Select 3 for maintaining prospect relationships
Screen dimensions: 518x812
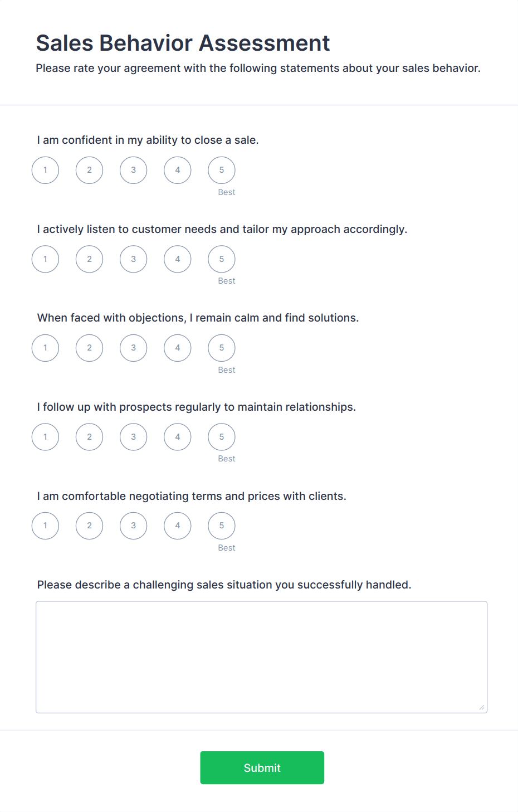pyautogui.click(x=134, y=437)
